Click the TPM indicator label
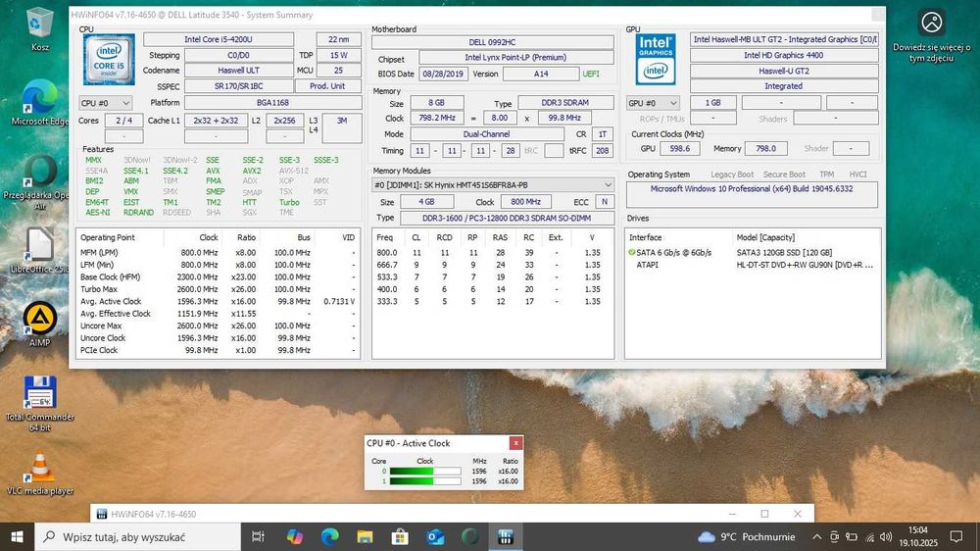This screenshot has width=980, height=551. (827, 175)
